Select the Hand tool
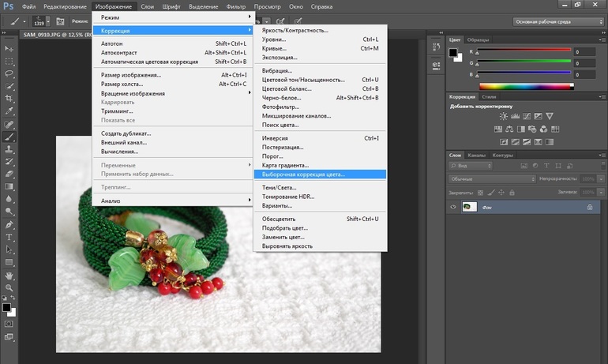Image resolution: width=608 pixels, height=364 pixels. click(x=9, y=276)
